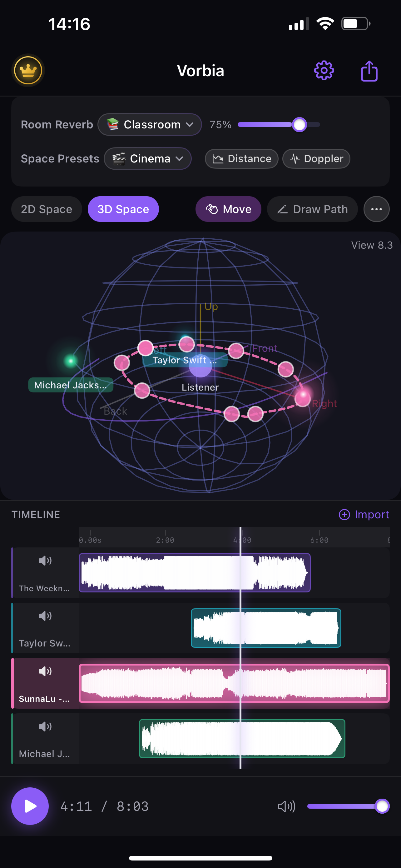
Task: Start playback with the play button
Action: point(30,806)
